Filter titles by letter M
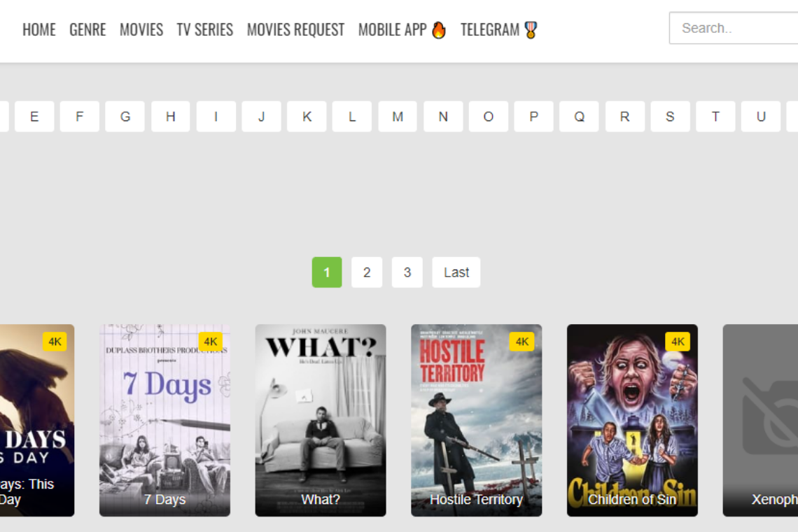798x532 pixels. (x=398, y=117)
